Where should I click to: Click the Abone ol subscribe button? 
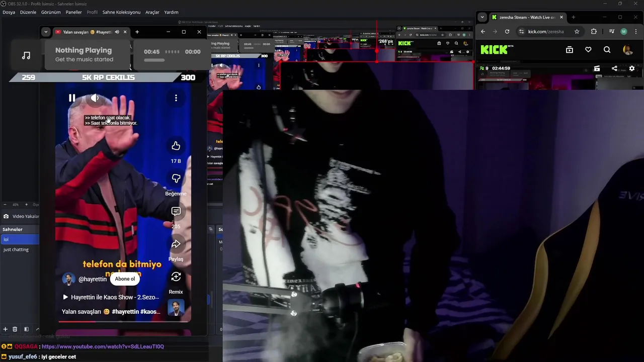click(x=125, y=279)
